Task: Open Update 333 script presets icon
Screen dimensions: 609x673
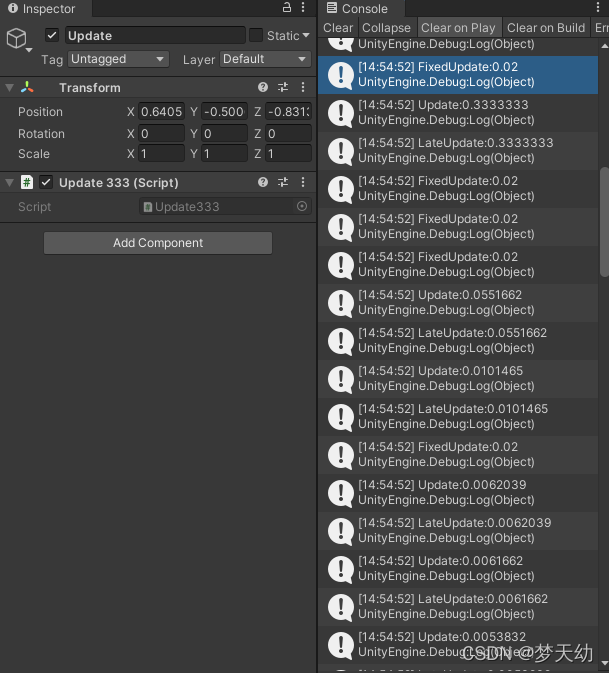Action: [x=283, y=182]
